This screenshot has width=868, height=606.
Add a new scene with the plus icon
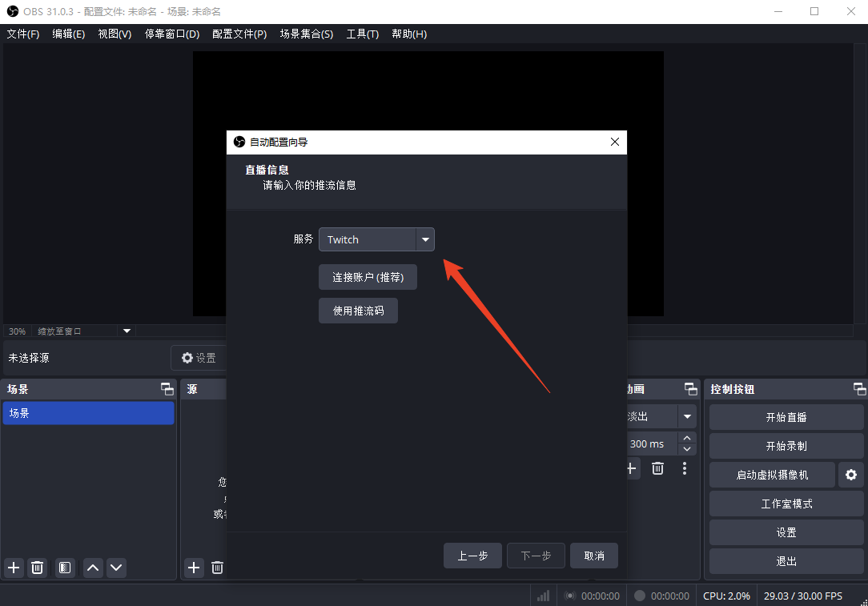13,568
